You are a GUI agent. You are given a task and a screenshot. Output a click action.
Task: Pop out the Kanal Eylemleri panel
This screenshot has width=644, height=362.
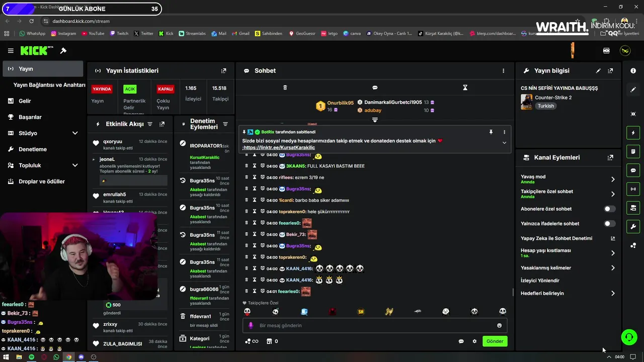coord(610,157)
